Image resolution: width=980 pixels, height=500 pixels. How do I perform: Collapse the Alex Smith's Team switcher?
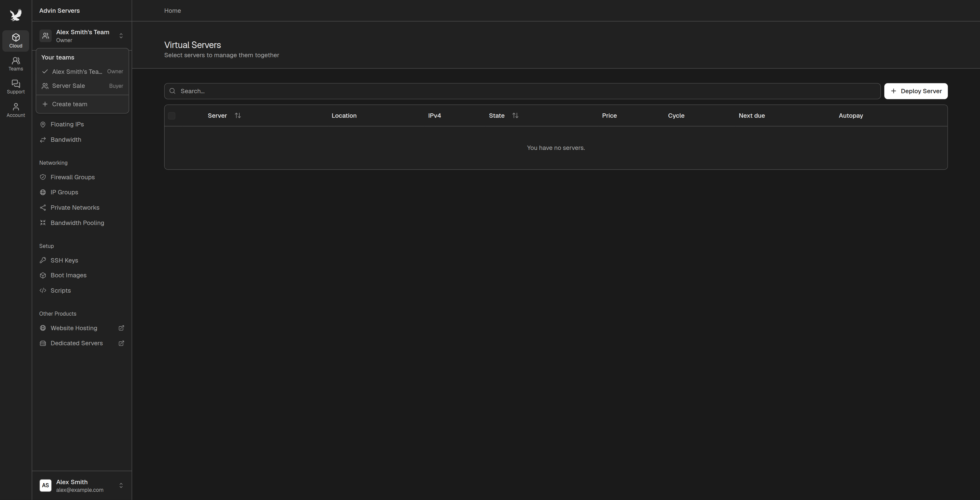pyautogui.click(x=121, y=36)
